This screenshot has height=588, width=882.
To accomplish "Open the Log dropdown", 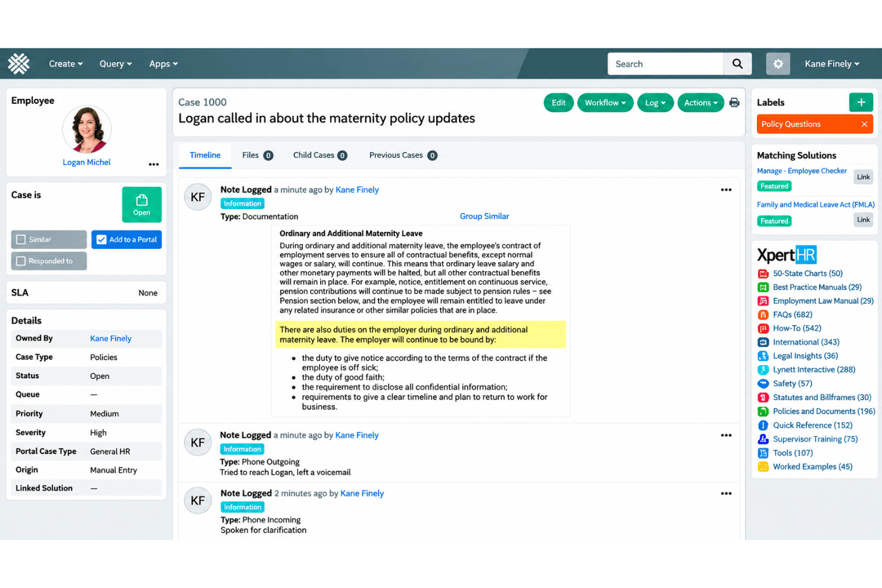I will (655, 102).
